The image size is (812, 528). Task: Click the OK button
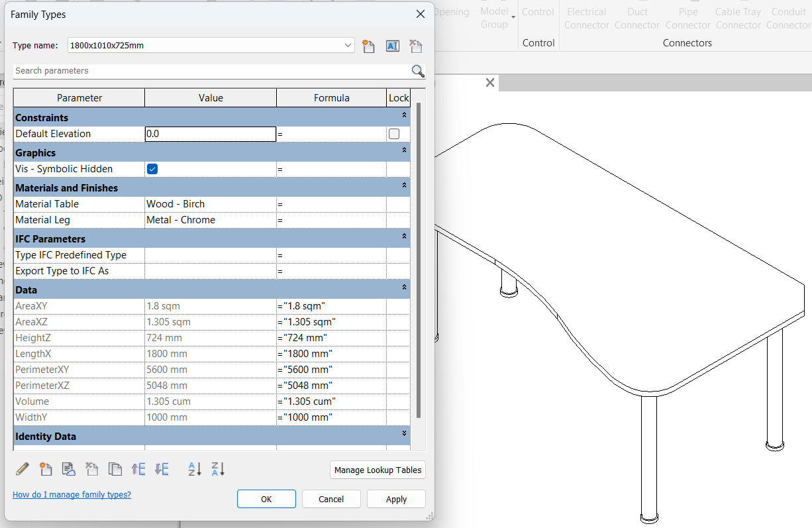pyautogui.click(x=266, y=499)
